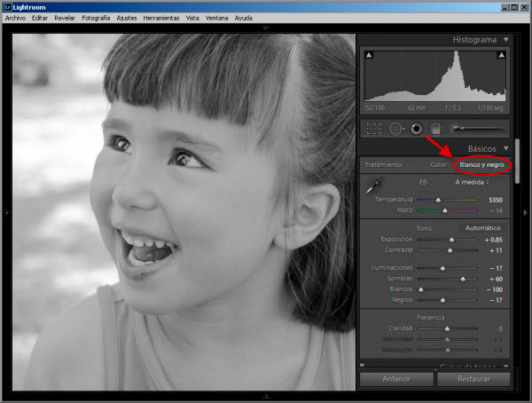Click the Restaurar button
Image resolution: width=532 pixels, height=403 pixels.
click(x=473, y=379)
